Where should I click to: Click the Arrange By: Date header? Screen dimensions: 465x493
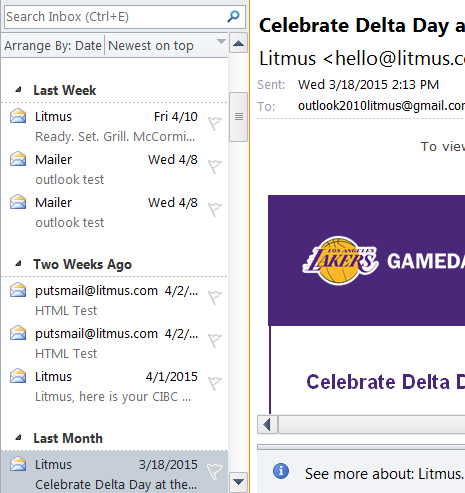[53, 45]
